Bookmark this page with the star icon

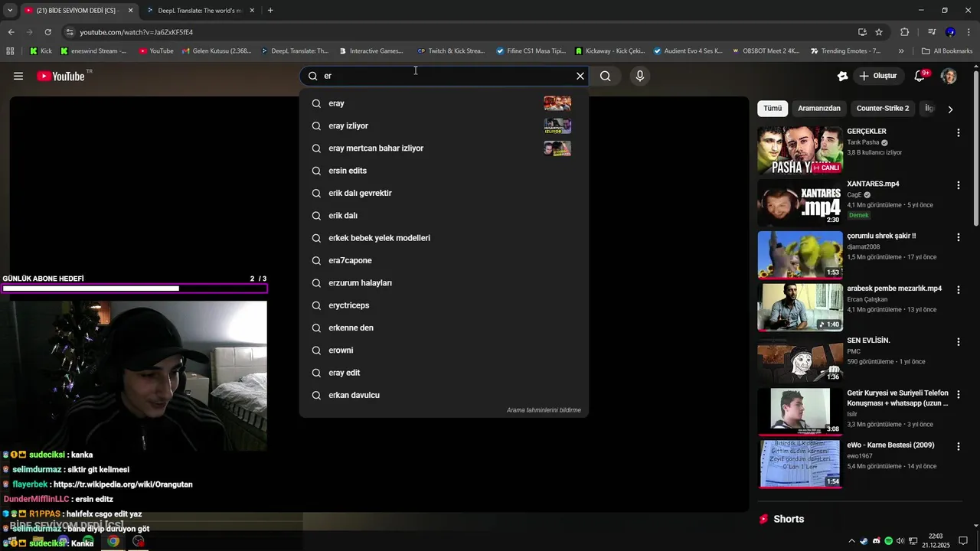879,32
